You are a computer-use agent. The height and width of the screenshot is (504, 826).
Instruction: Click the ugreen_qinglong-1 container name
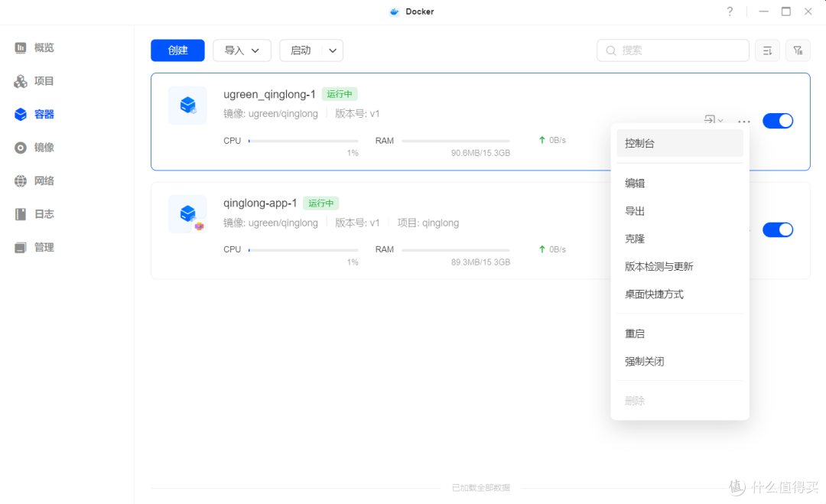[x=269, y=94]
